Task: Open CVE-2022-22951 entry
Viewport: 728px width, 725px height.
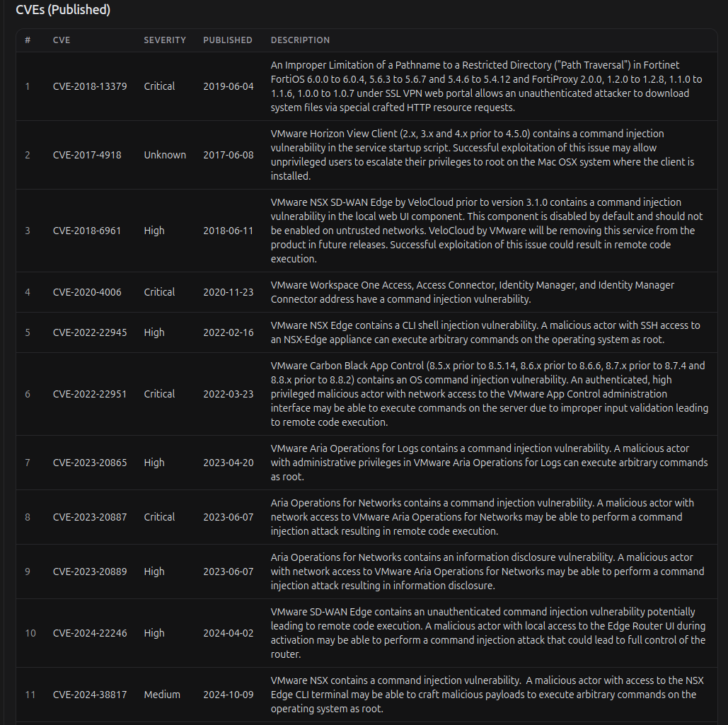Action: pos(90,394)
